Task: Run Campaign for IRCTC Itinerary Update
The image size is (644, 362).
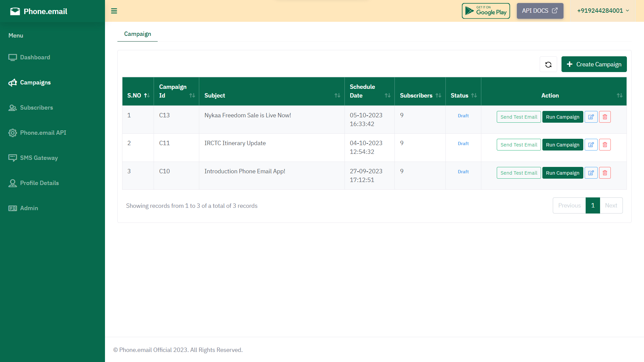Action: pyautogui.click(x=562, y=145)
